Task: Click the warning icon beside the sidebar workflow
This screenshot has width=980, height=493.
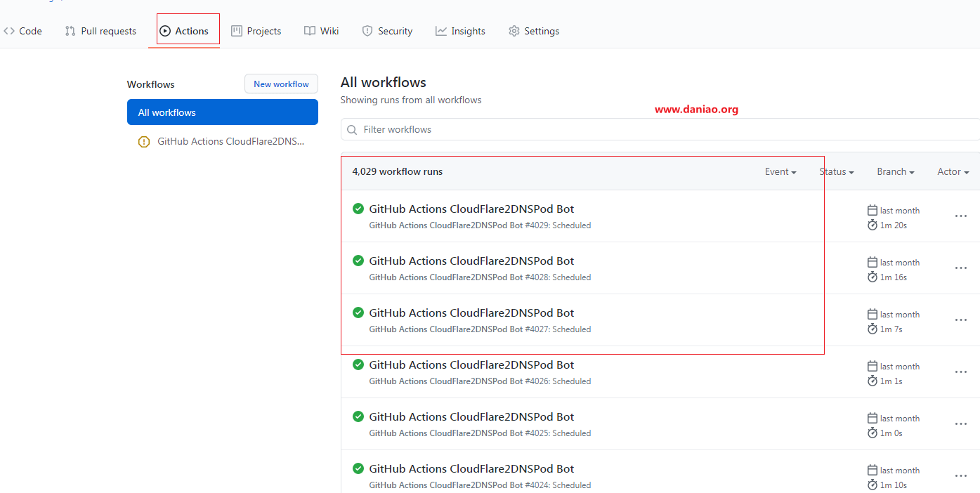Action: (x=144, y=142)
